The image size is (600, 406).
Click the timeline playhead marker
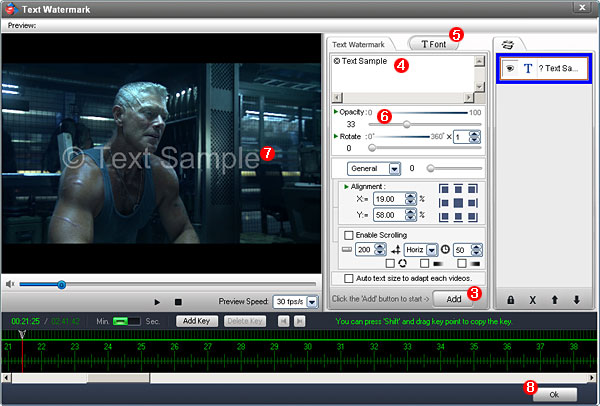(x=22, y=334)
